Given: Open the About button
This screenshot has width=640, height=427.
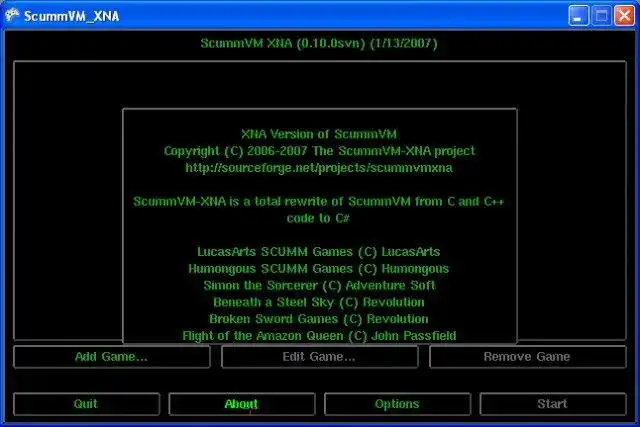Looking at the screenshot, I should point(242,404).
